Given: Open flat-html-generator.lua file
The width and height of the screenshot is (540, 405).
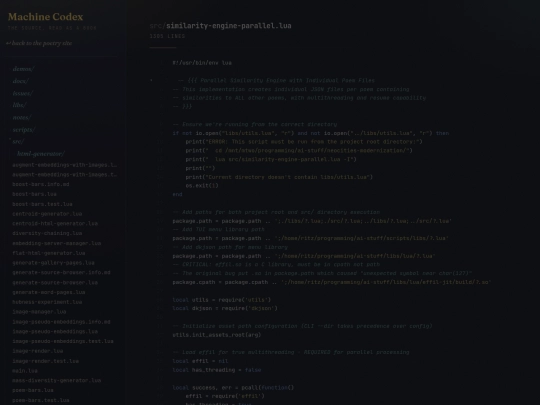Looking at the screenshot, I should pos(49,253).
